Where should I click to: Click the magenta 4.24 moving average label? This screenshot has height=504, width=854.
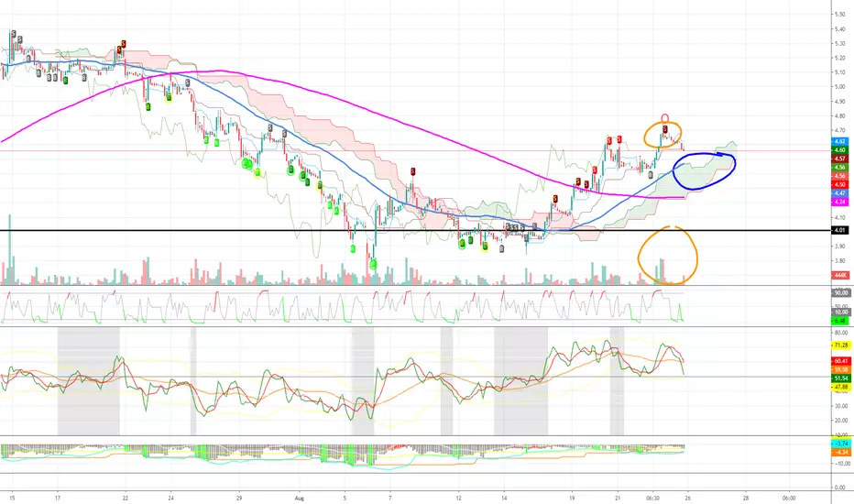tap(839, 203)
